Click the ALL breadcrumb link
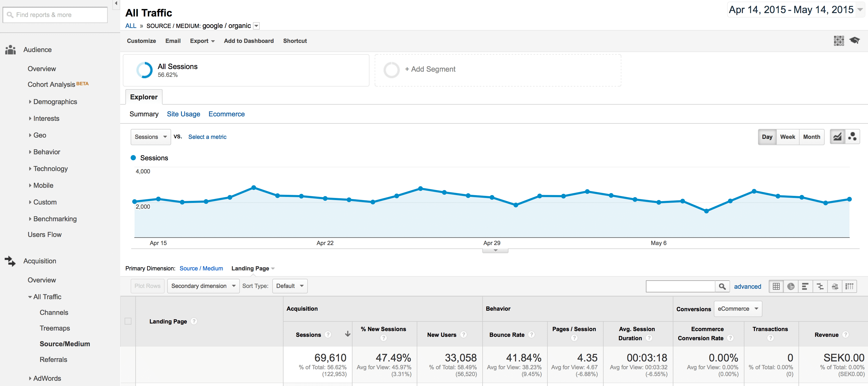868x386 pixels. pos(131,26)
